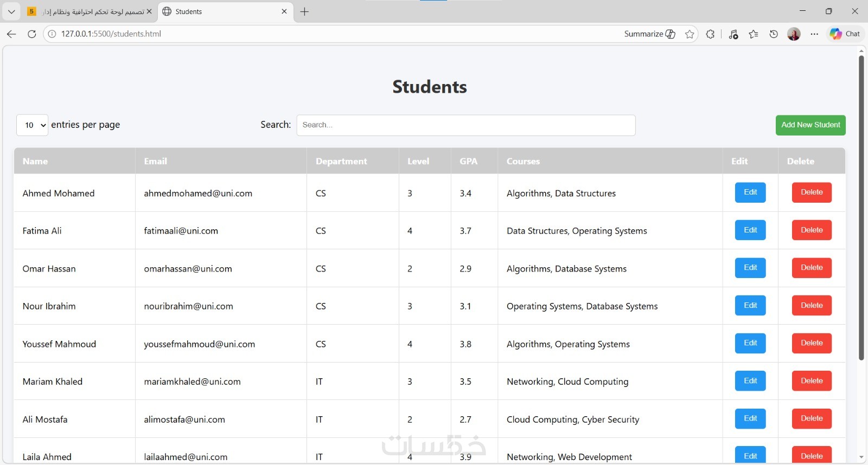The width and height of the screenshot is (868, 465).
Task: Open the browser Extensions puzzle icon
Action: click(710, 34)
